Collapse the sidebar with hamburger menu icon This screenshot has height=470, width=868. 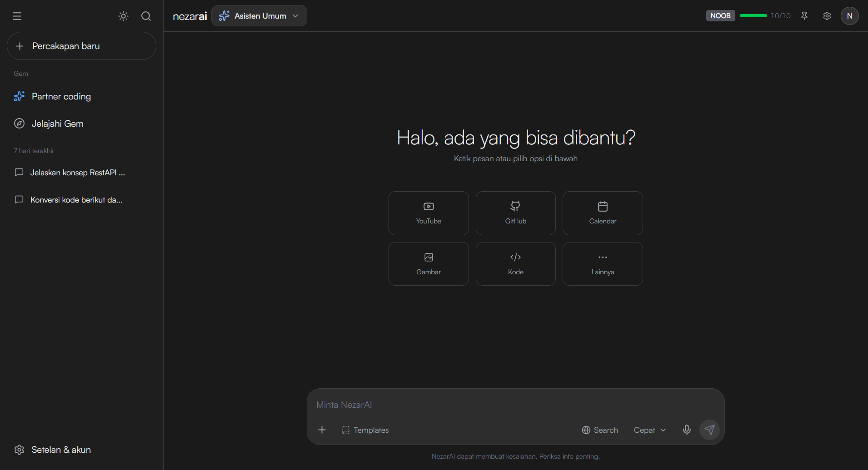coord(17,16)
